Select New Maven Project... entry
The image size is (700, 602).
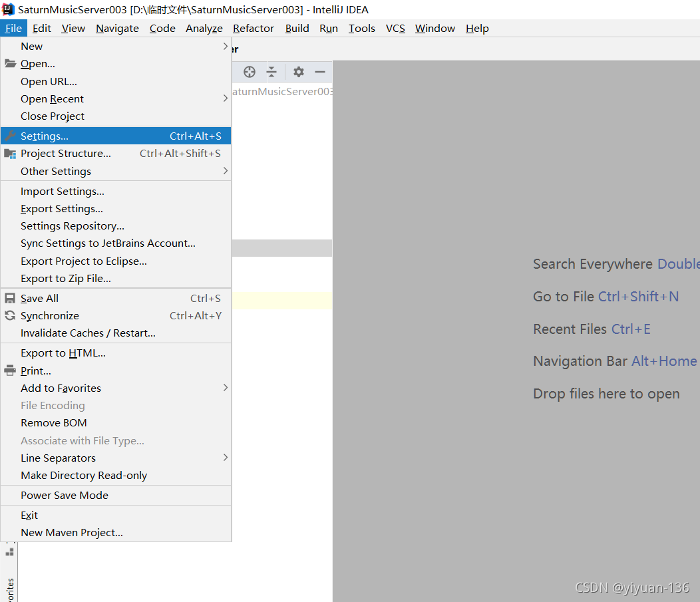tap(116, 532)
